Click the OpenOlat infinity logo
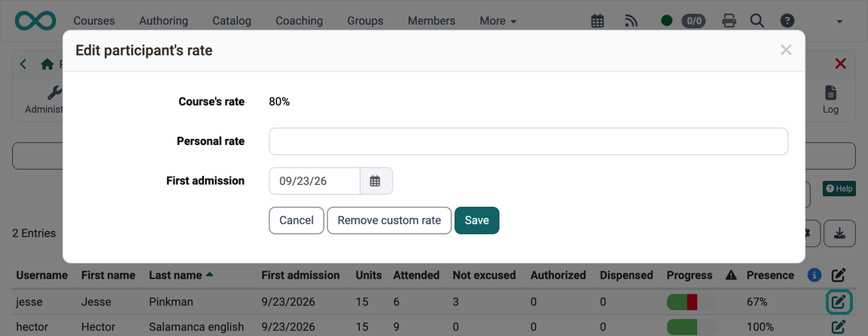Image resolution: width=868 pixels, height=336 pixels. click(35, 20)
